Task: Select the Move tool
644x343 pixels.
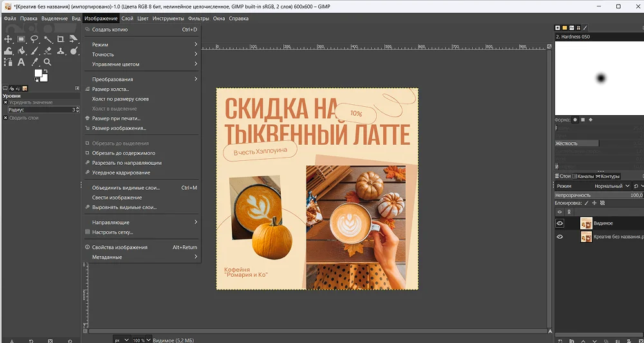Action: coord(8,39)
